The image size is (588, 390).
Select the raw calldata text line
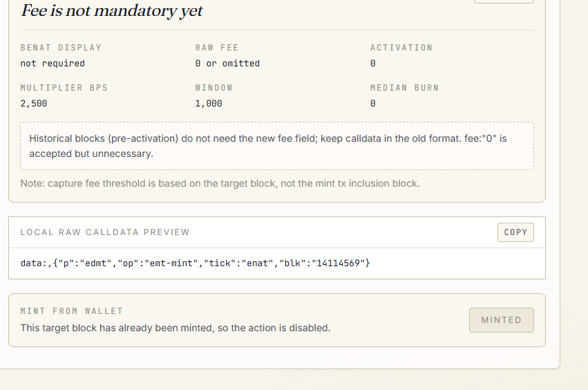(195, 263)
